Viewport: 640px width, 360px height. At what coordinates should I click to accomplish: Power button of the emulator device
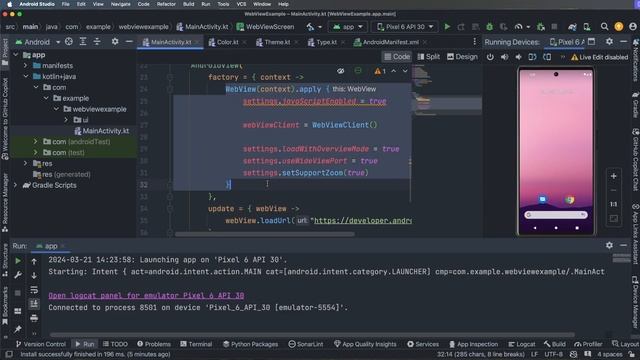click(x=490, y=57)
